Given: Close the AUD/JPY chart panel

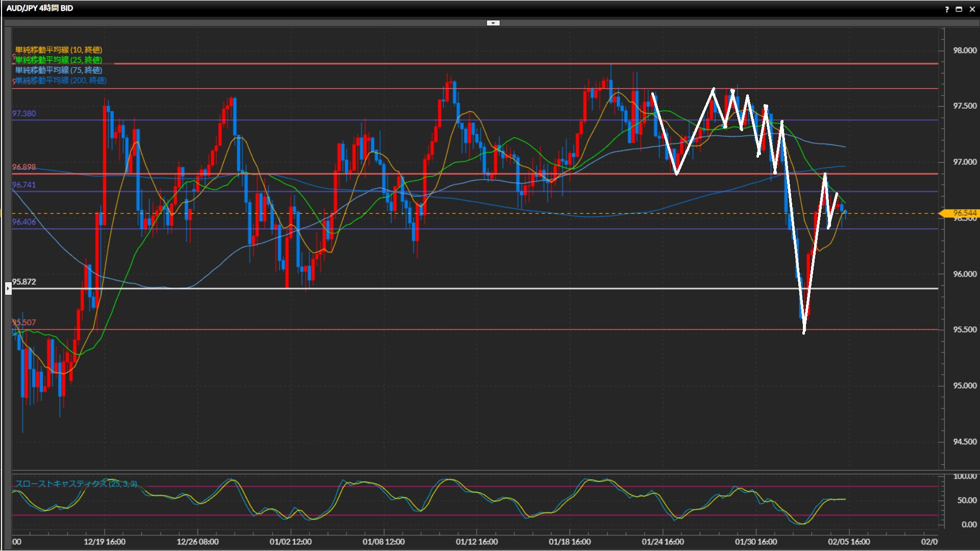Looking at the screenshot, I should [972, 9].
